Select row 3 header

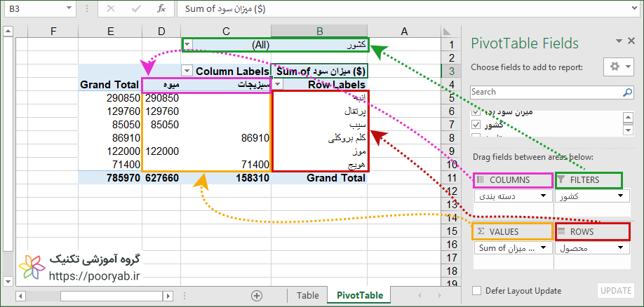451,71
